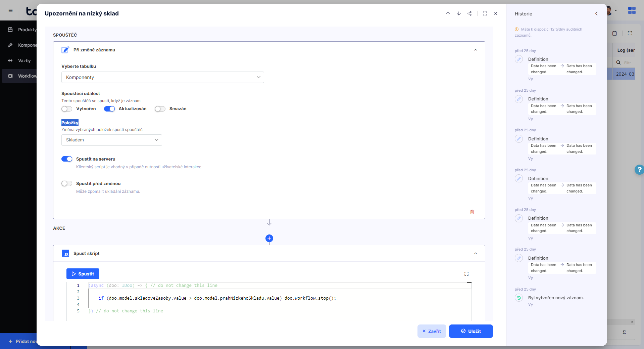Click line 3 of the script code
This screenshot has height=349, width=644.
click(x=217, y=298)
